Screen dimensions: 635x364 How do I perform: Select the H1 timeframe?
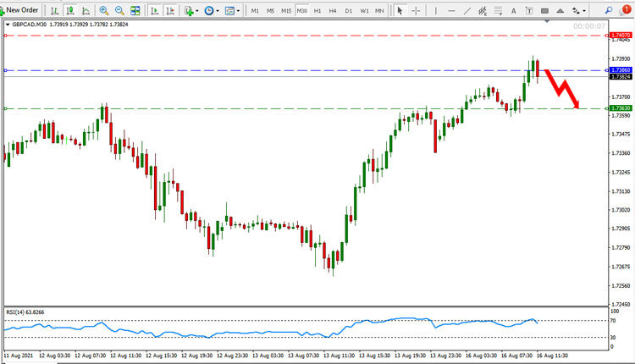point(317,11)
